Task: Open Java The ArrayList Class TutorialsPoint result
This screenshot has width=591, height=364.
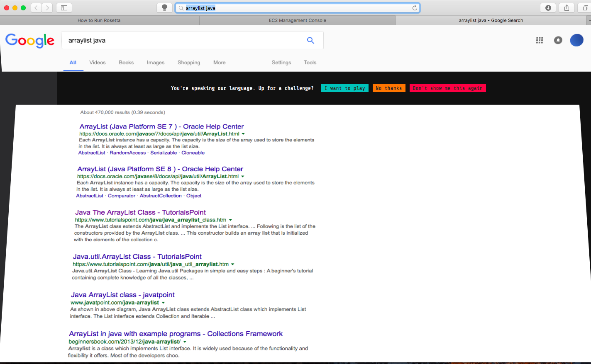Action: pos(140,212)
